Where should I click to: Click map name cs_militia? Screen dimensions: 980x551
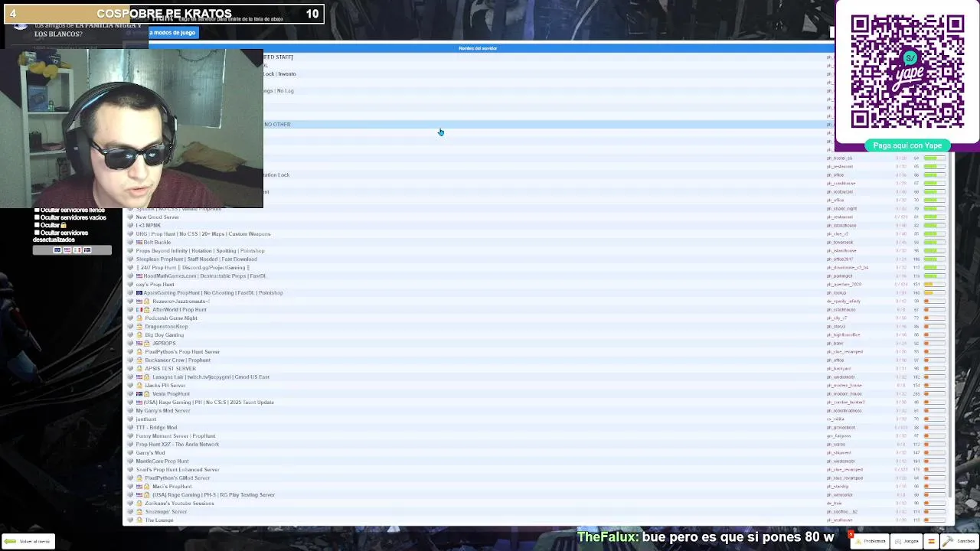coord(835,419)
